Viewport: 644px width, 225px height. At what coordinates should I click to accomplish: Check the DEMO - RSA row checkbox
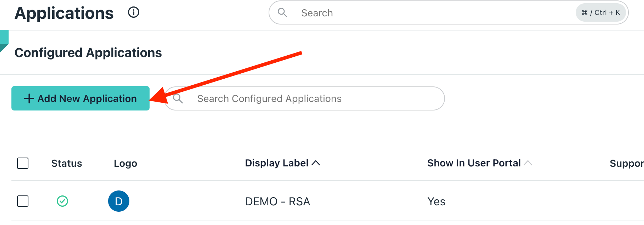tap(23, 201)
